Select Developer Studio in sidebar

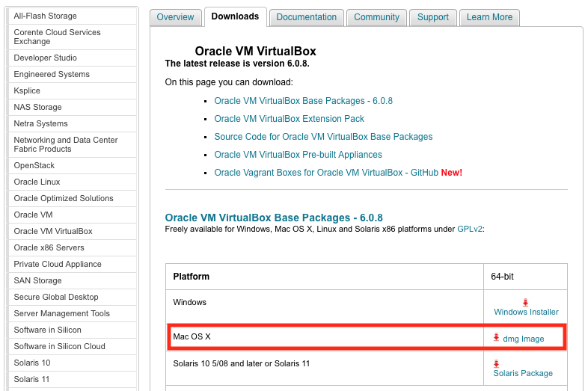[x=72, y=58]
